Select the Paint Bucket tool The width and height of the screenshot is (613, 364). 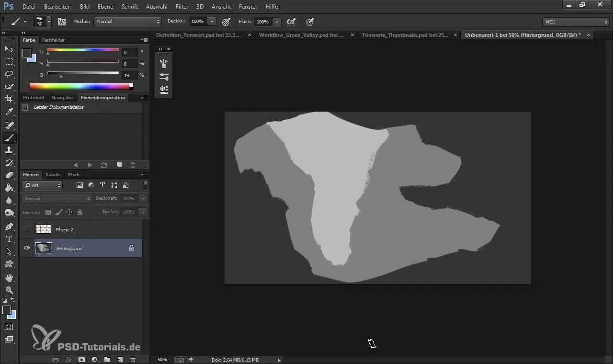click(x=9, y=188)
